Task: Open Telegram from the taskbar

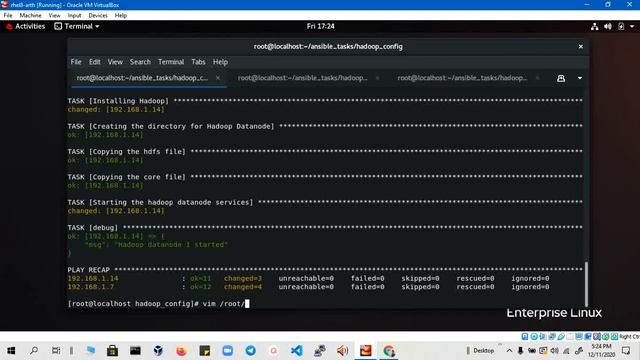Action: (251, 351)
